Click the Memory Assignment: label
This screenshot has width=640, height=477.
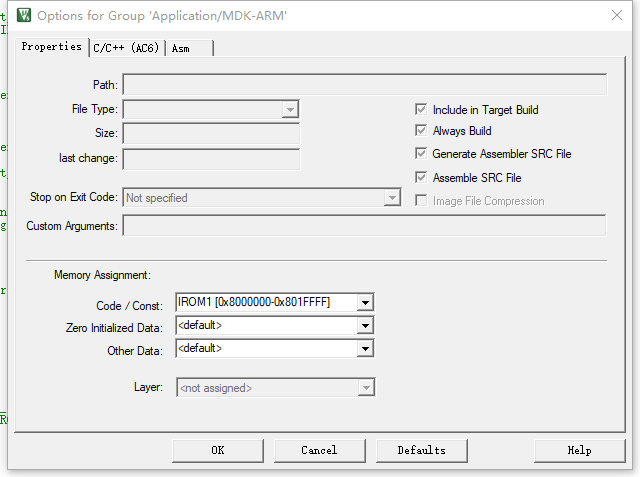(x=102, y=275)
